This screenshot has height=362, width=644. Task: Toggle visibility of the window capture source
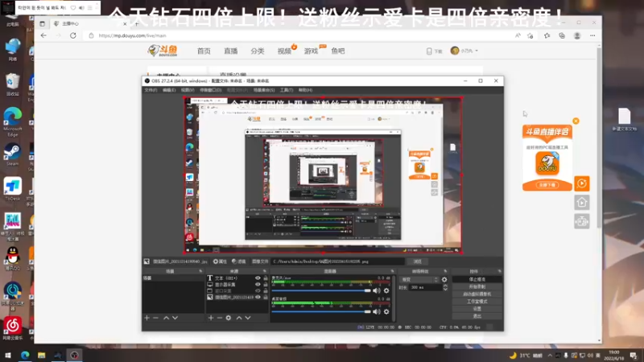click(258, 290)
